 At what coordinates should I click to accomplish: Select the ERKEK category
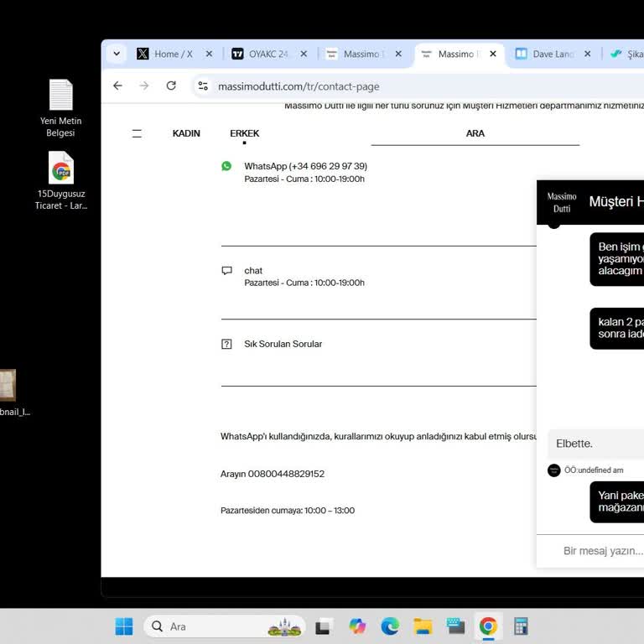(245, 133)
